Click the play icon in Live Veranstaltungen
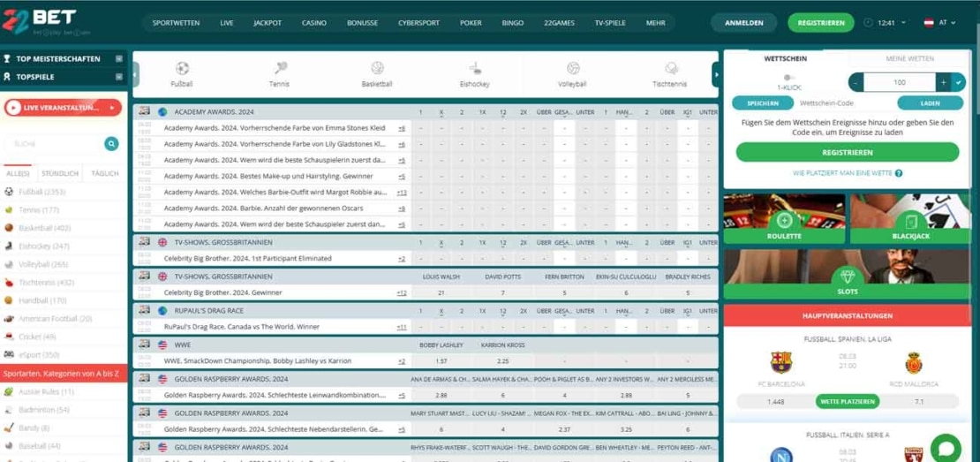This screenshot has height=462, width=980. point(12,108)
